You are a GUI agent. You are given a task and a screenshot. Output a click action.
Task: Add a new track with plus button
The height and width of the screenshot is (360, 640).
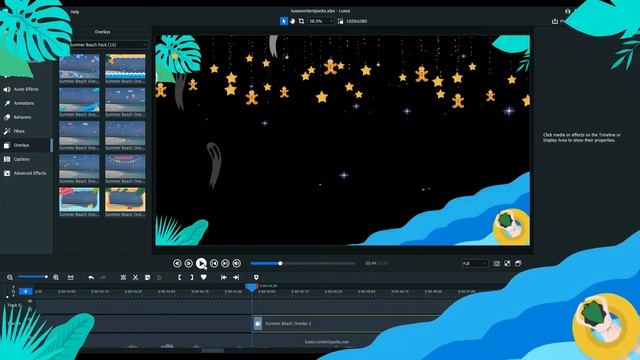pos(25,291)
